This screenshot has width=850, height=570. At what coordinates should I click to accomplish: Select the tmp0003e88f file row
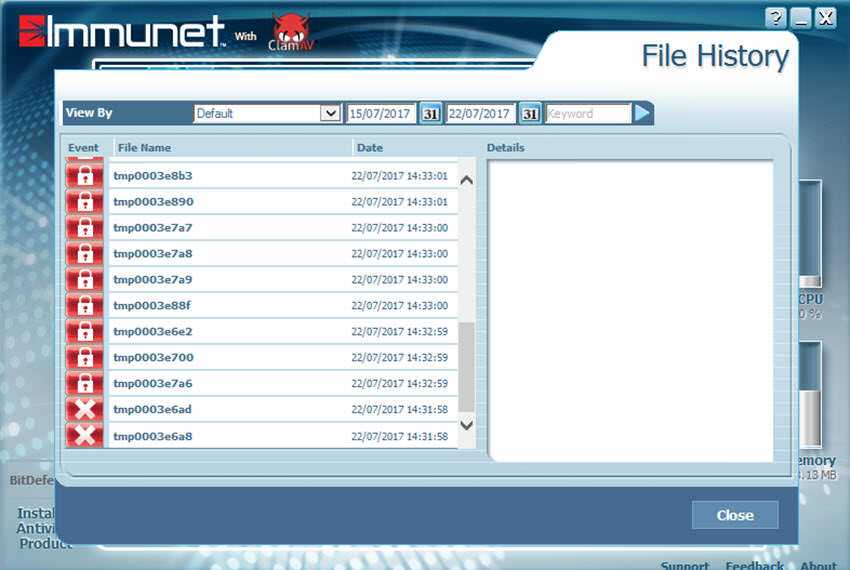tap(152, 306)
